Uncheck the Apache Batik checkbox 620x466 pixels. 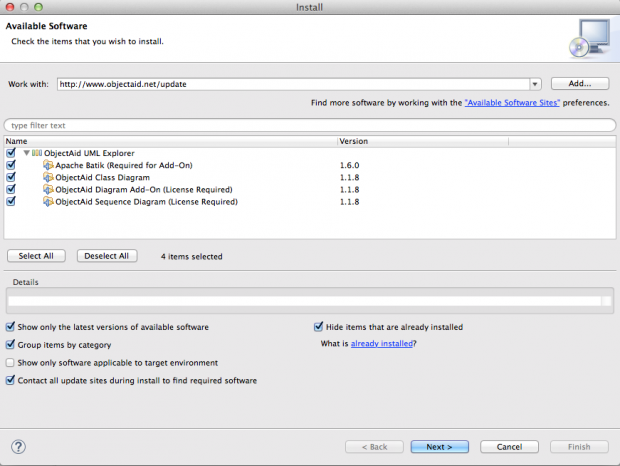pyautogui.click(x=11, y=164)
